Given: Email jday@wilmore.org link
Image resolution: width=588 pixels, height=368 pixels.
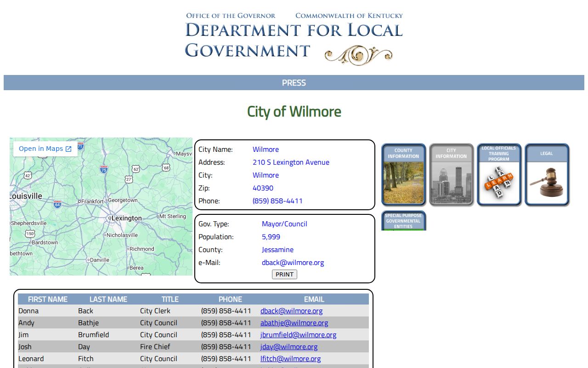Looking at the screenshot, I should [289, 347].
